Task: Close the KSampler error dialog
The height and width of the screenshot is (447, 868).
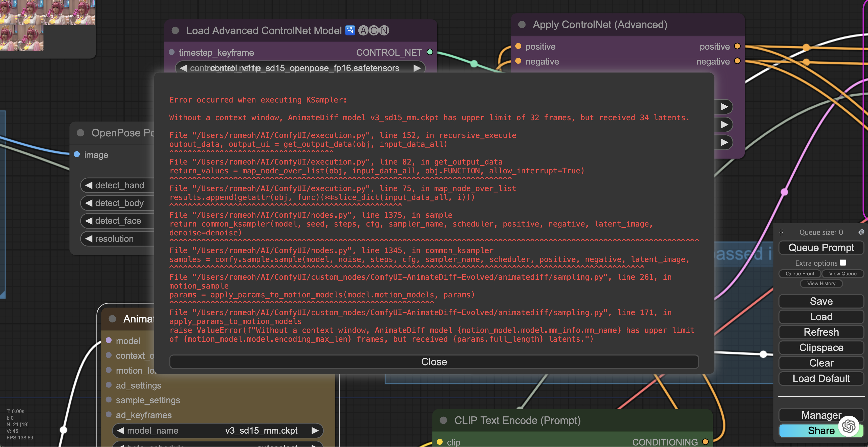Action: pos(434,362)
